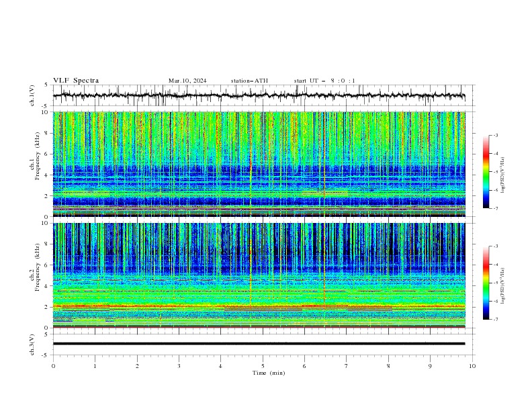
Task: Click the "-4" label on ch.2 color bar
Action: (496, 265)
